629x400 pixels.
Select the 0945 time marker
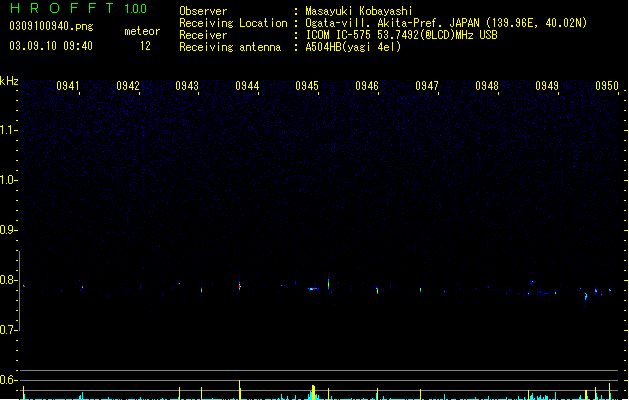click(307, 86)
